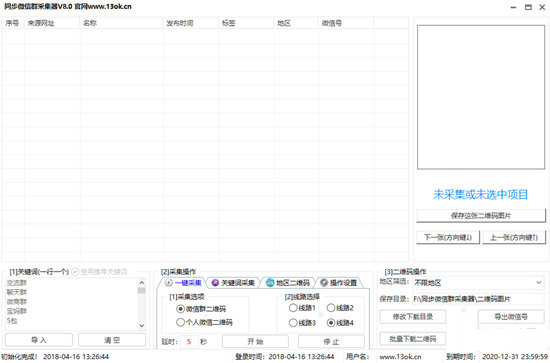The image size is (550, 363).
Task: Click the 导入 button
Action: [x=39, y=340]
